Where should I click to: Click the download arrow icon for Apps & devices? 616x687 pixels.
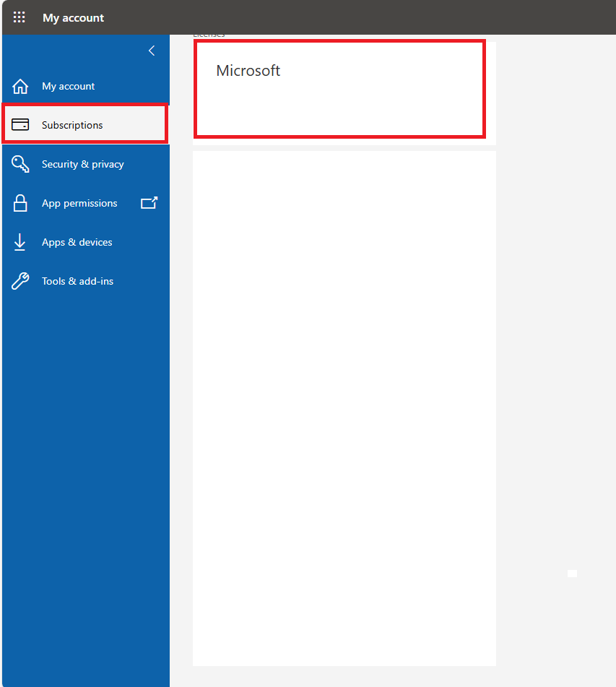(19, 242)
